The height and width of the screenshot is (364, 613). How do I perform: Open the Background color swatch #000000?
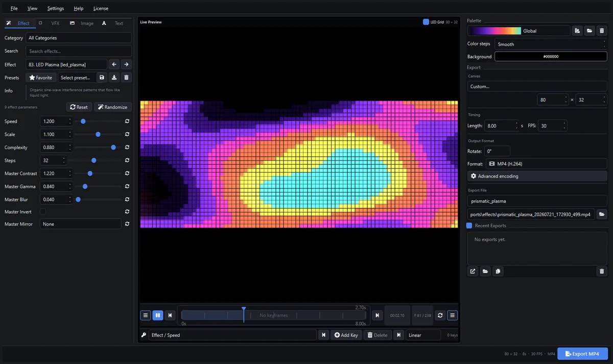[551, 57]
